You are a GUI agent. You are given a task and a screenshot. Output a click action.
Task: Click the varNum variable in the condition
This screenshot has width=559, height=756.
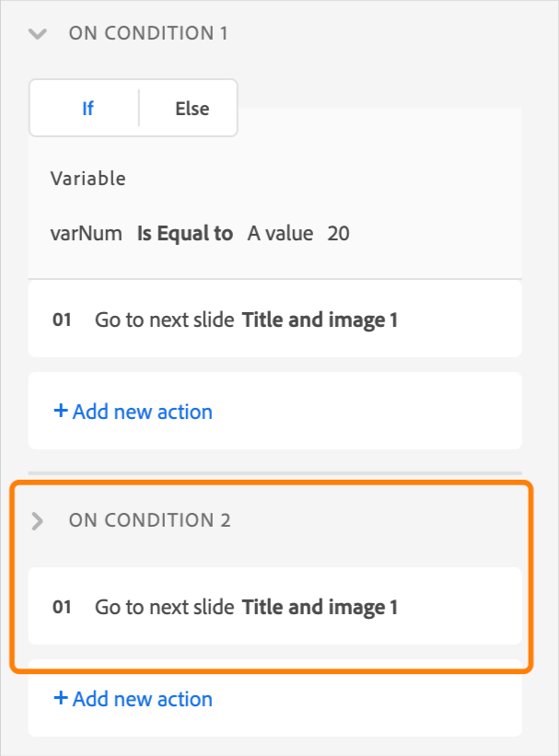pyautogui.click(x=86, y=234)
